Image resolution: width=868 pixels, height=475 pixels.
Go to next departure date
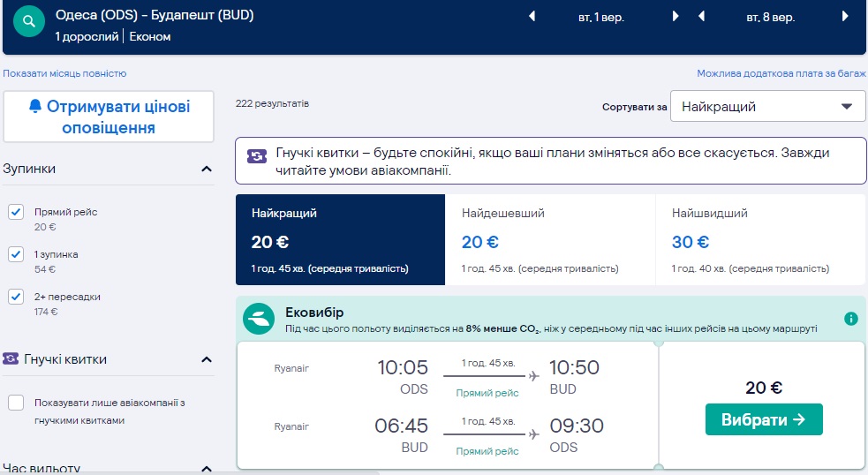pyautogui.click(x=676, y=17)
